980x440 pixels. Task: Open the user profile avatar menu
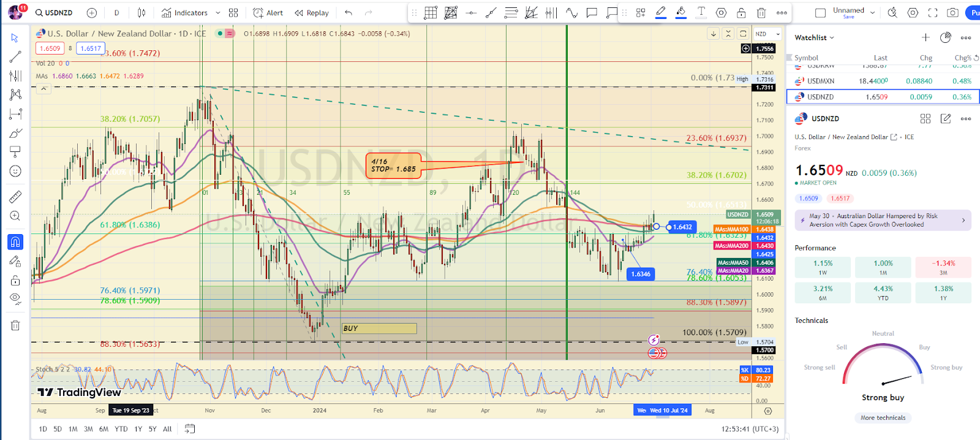[x=15, y=12]
